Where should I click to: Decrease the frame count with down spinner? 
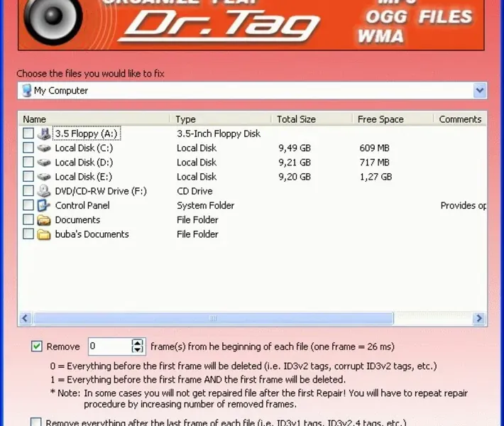click(138, 349)
